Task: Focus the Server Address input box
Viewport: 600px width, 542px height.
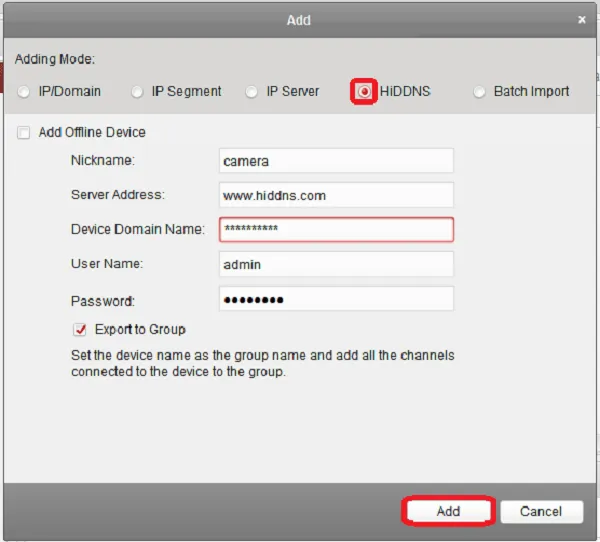Action: point(335,195)
